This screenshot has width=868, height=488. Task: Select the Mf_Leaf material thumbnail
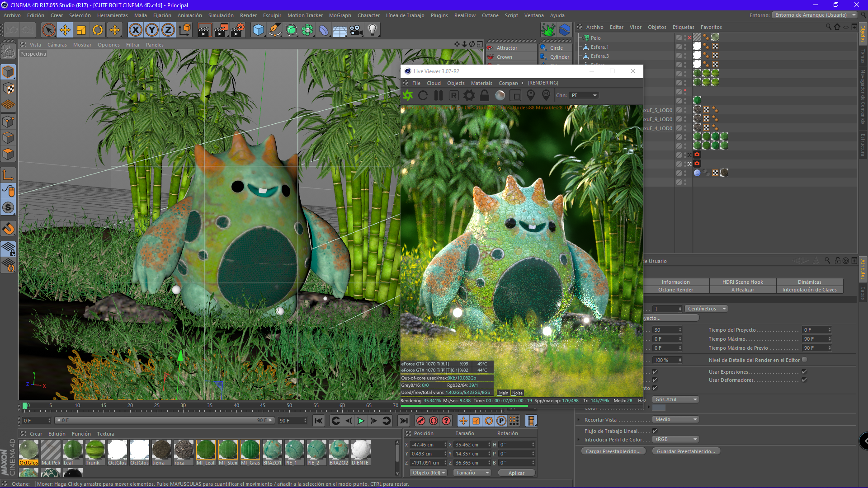click(205, 452)
